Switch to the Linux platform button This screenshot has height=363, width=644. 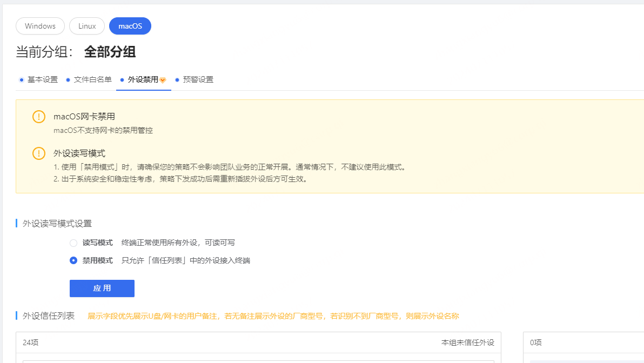click(x=87, y=26)
